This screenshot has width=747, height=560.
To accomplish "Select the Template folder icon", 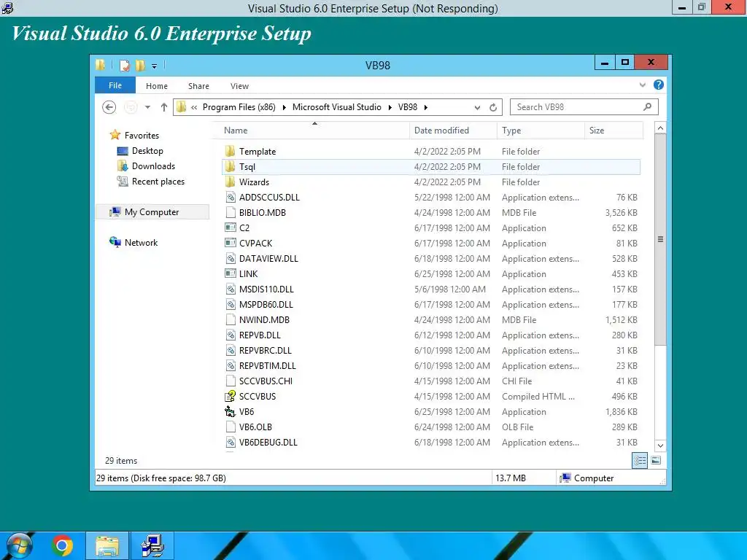I will (230, 152).
